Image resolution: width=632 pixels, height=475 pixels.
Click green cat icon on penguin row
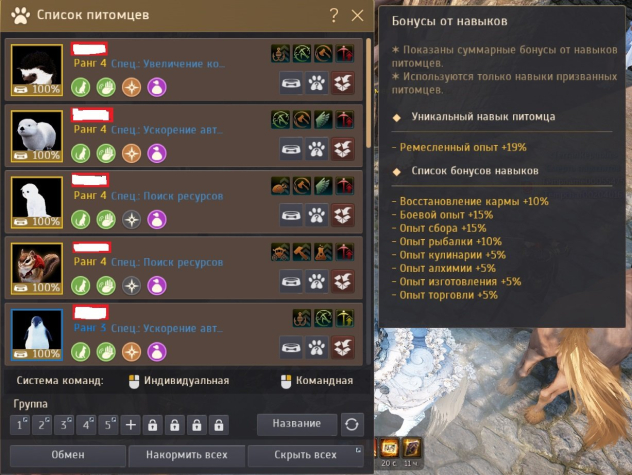[x=81, y=352]
